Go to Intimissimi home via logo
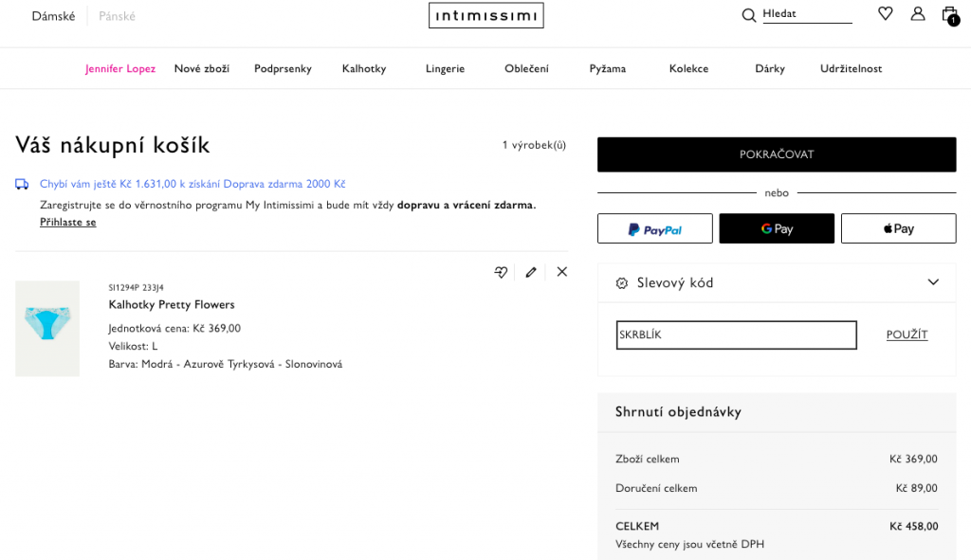Viewport: 971px width, 560px height. [486, 15]
